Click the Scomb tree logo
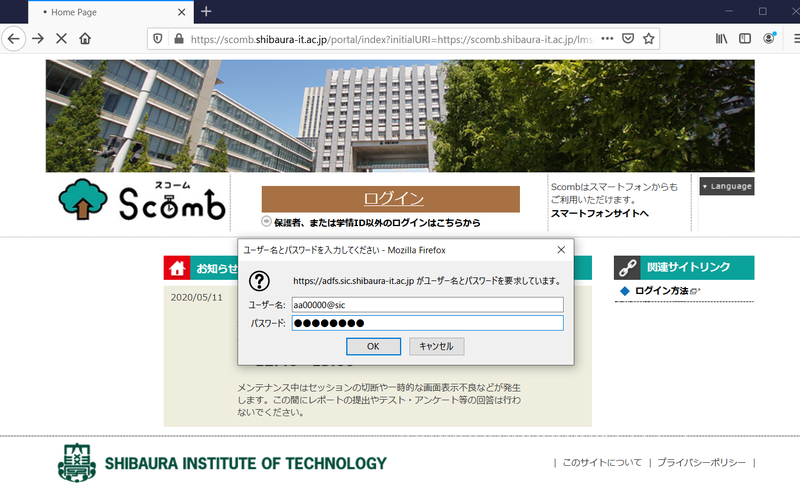This screenshot has width=800, height=490. click(83, 199)
